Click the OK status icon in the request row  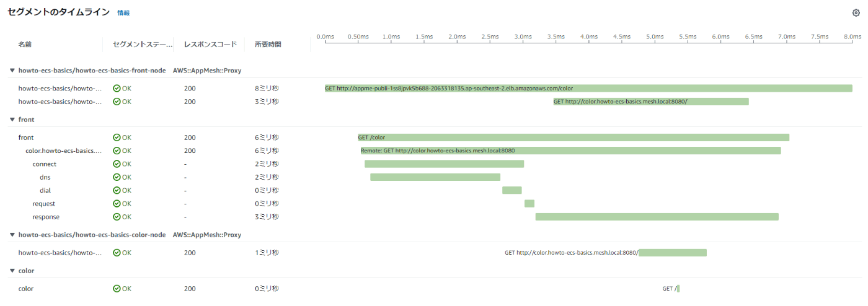[x=117, y=204]
